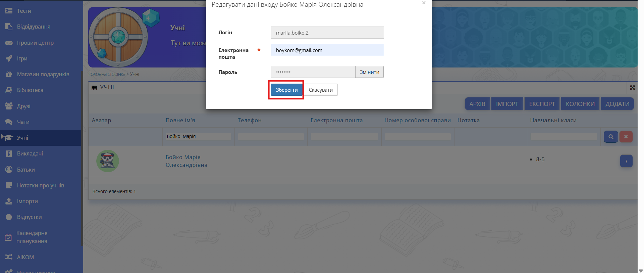Image resolution: width=644 pixels, height=273 pixels.
Task: Click the blue search magnifier icon
Action: (610, 137)
